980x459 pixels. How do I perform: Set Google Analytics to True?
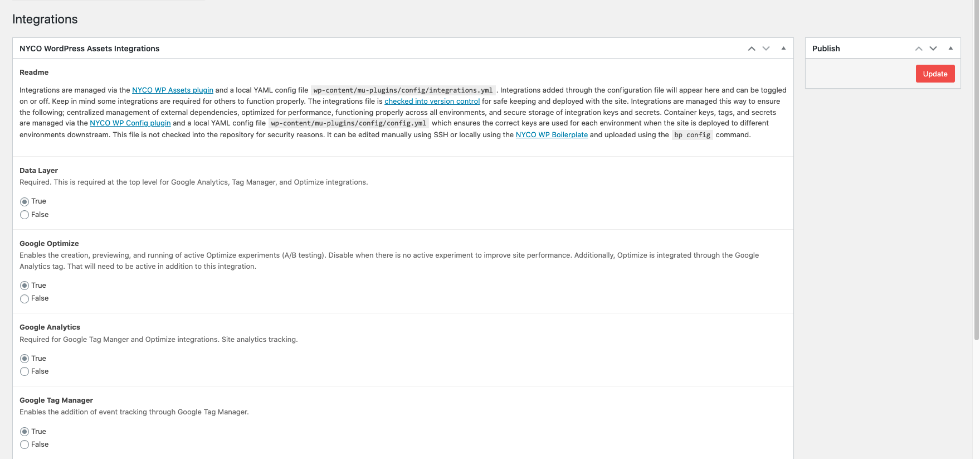click(25, 359)
